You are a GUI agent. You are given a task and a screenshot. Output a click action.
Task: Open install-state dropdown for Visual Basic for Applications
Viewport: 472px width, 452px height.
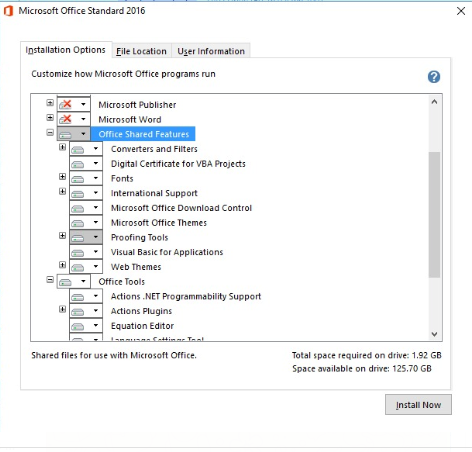[x=86, y=252]
